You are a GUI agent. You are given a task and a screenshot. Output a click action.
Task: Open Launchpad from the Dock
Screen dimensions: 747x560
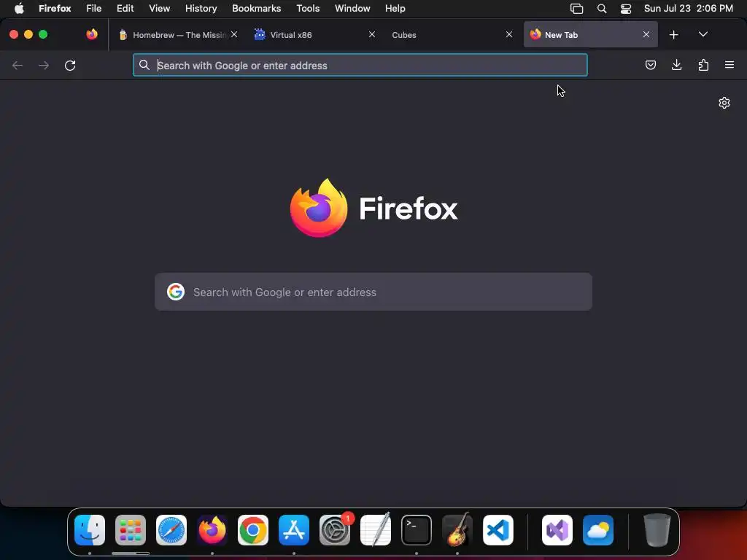pyautogui.click(x=131, y=530)
